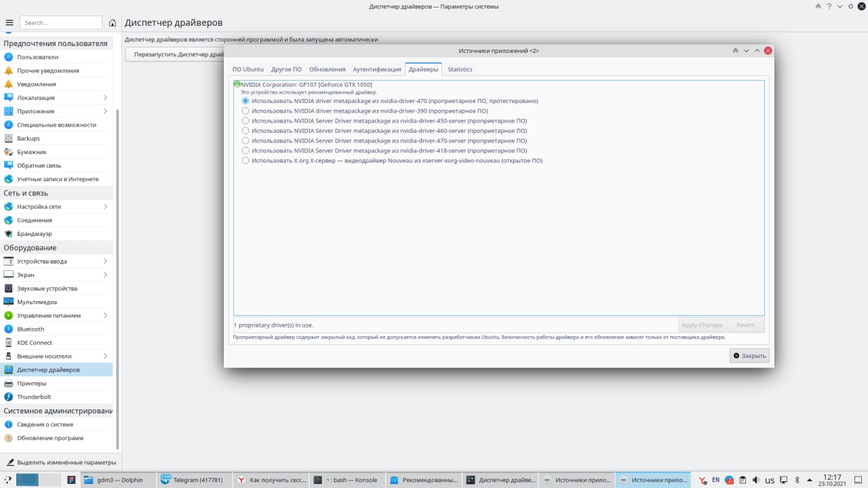Expand the Внешние носители submenu arrow
The image size is (868, 488).
[x=105, y=356]
